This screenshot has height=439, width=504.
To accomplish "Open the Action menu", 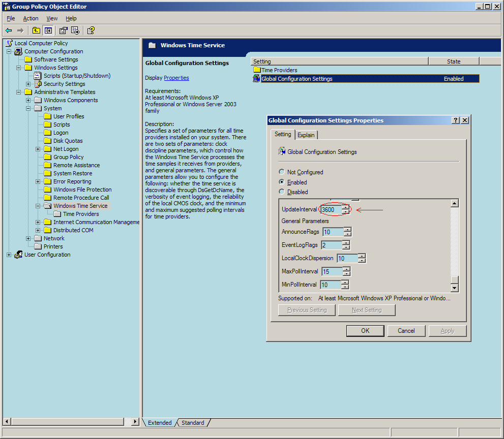I will tap(31, 18).
